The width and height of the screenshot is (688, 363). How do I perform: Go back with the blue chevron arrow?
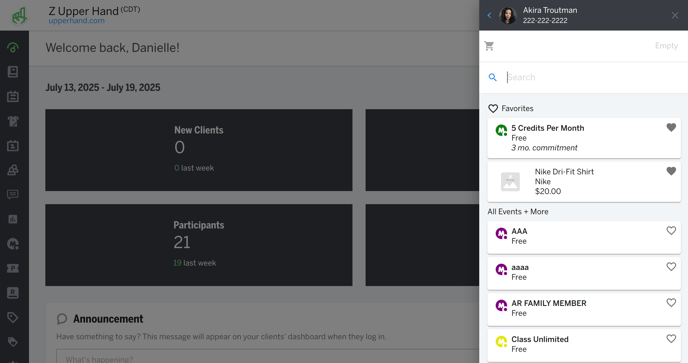tap(489, 15)
